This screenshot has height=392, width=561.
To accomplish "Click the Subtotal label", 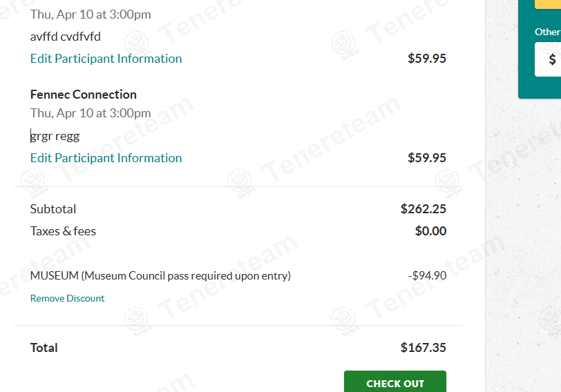I will (53, 209).
